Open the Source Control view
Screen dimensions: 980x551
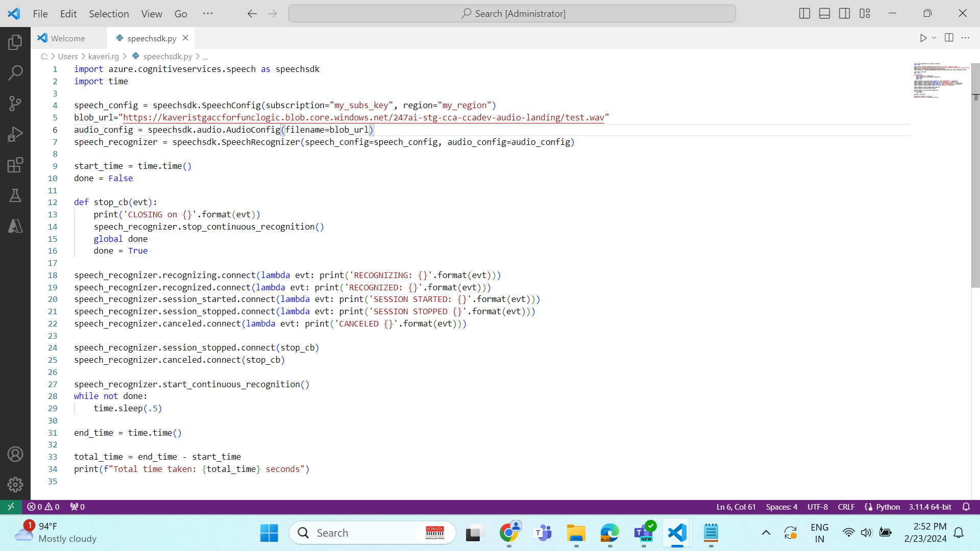pos(15,104)
